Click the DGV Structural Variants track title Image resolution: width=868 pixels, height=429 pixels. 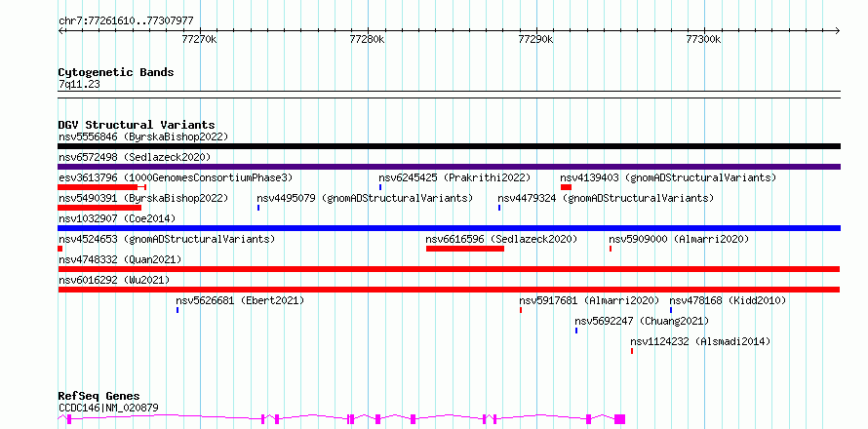137,125
